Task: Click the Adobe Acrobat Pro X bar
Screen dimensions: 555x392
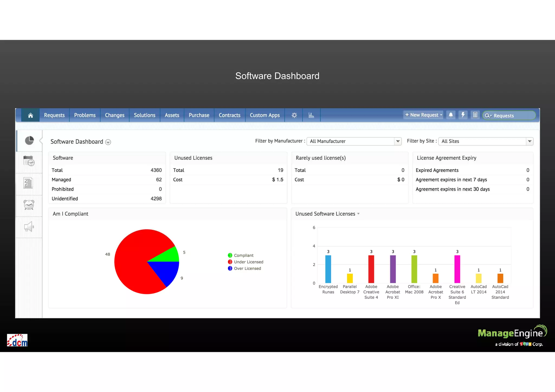Action: [436, 278]
